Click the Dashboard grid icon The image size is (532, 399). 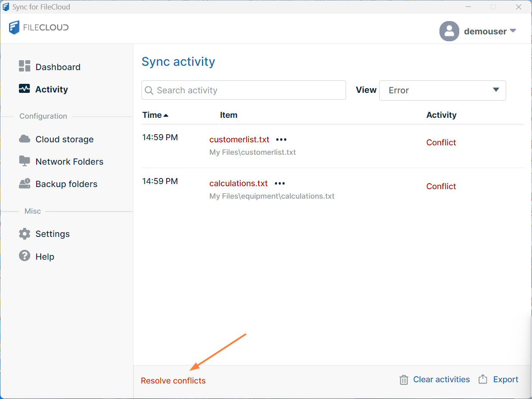click(x=25, y=66)
